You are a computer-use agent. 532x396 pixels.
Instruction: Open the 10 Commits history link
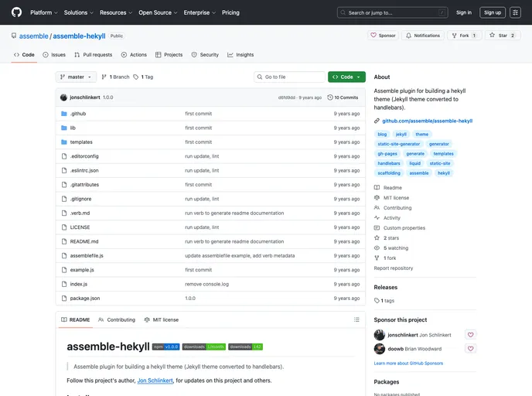coord(343,97)
